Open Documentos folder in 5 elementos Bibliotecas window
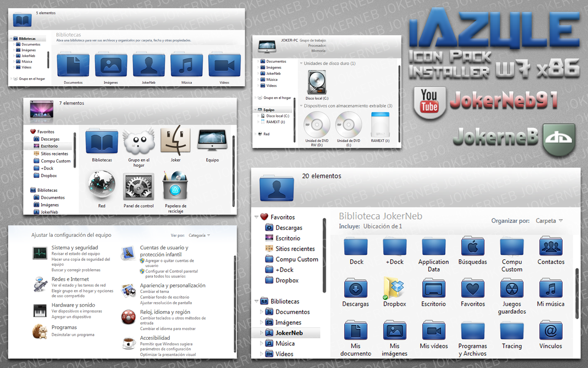This screenshot has width=588, height=368. pos(73,65)
